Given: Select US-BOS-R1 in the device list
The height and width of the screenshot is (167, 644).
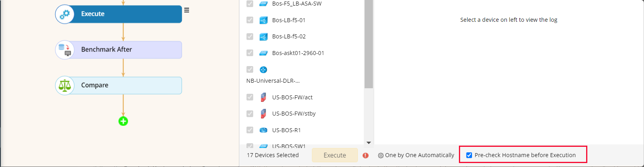Looking at the screenshot, I should tap(286, 130).
